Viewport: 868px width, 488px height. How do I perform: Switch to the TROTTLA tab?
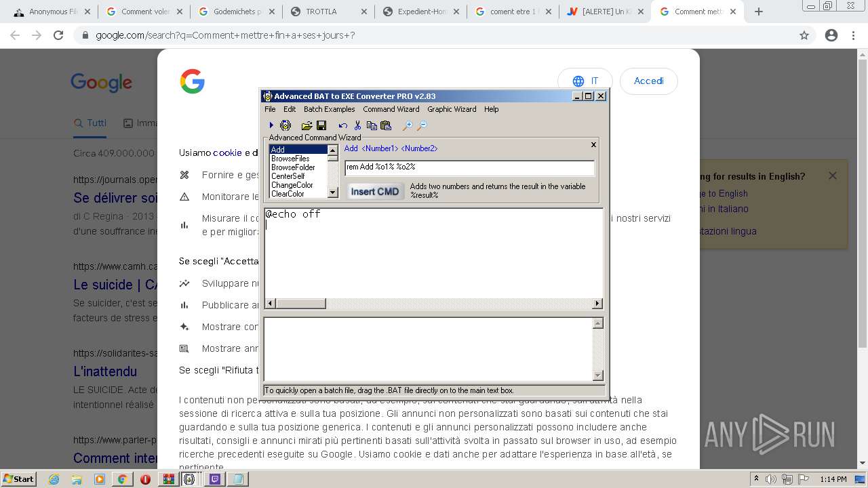328,12
